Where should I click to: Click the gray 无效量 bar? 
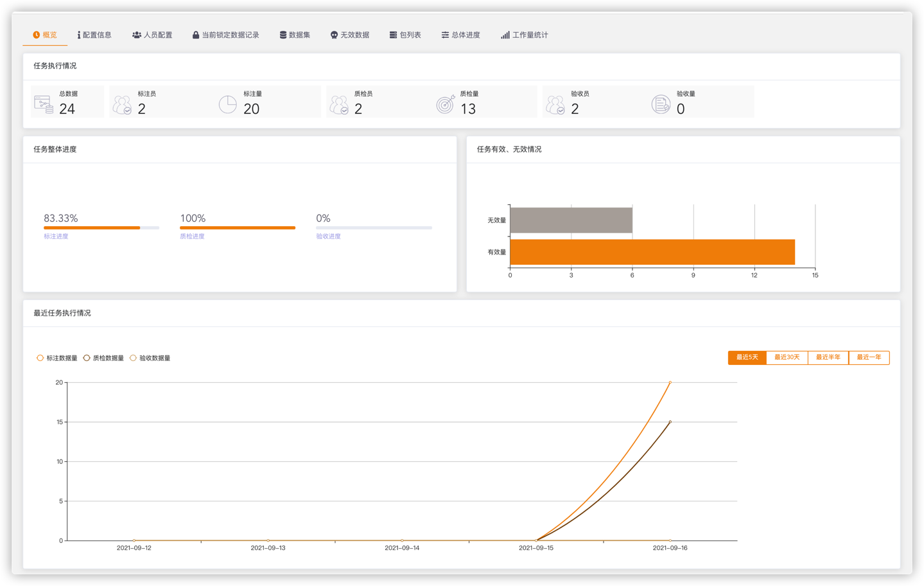click(x=571, y=220)
